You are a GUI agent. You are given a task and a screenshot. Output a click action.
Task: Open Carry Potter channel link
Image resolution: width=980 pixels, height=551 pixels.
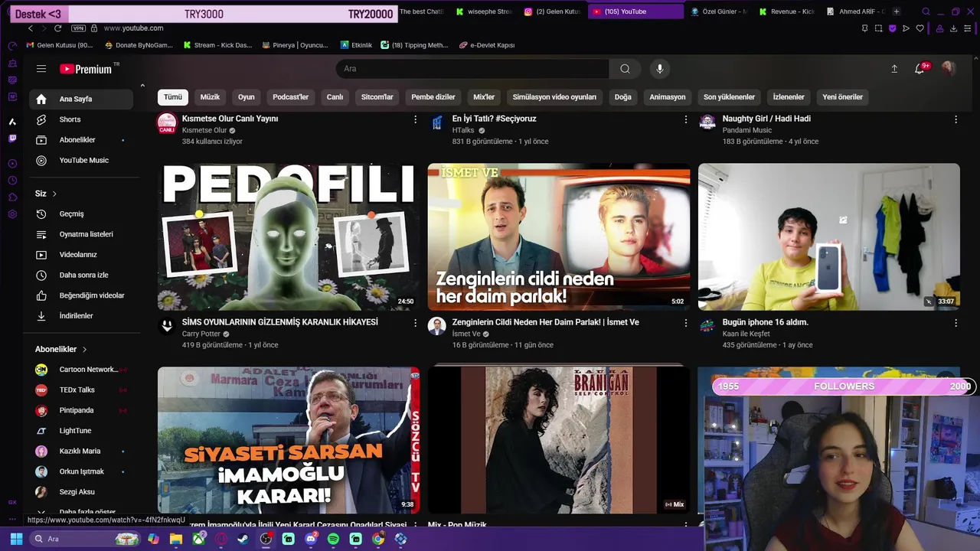(x=201, y=334)
